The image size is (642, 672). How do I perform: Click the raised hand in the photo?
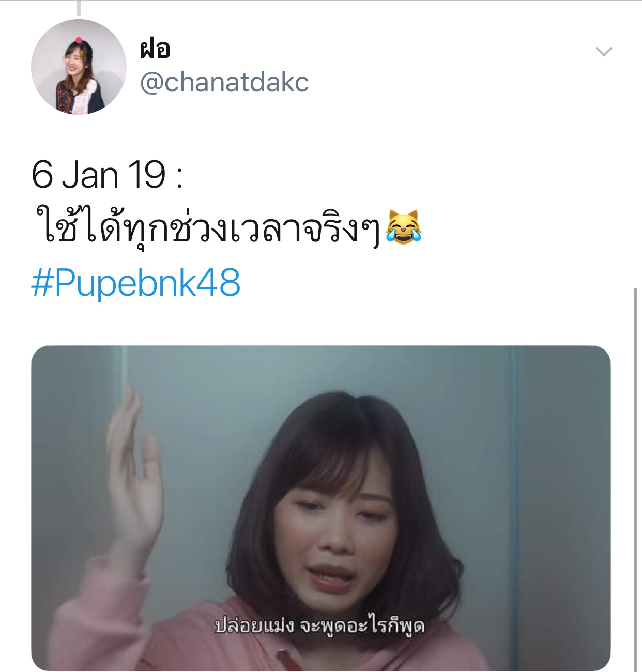[x=134, y=476]
